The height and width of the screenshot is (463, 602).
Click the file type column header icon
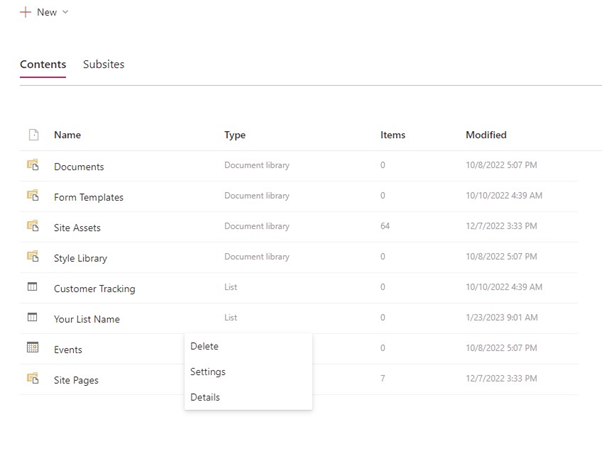[34, 134]
